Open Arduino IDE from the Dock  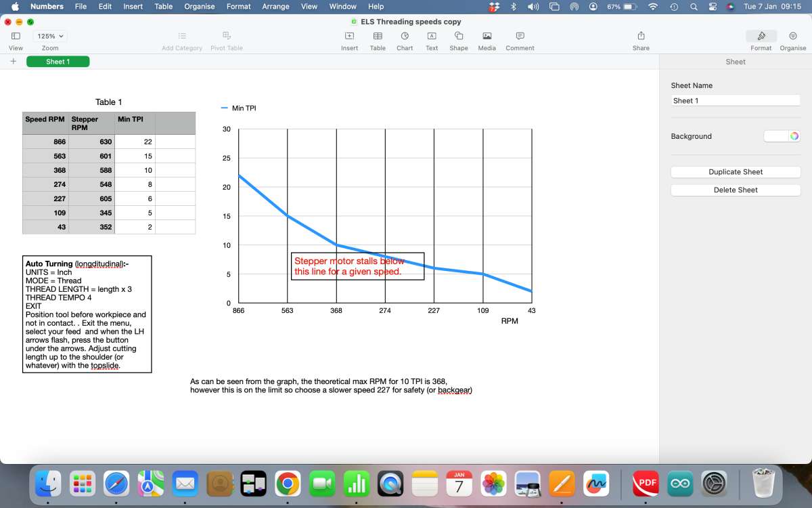[680, 484]
